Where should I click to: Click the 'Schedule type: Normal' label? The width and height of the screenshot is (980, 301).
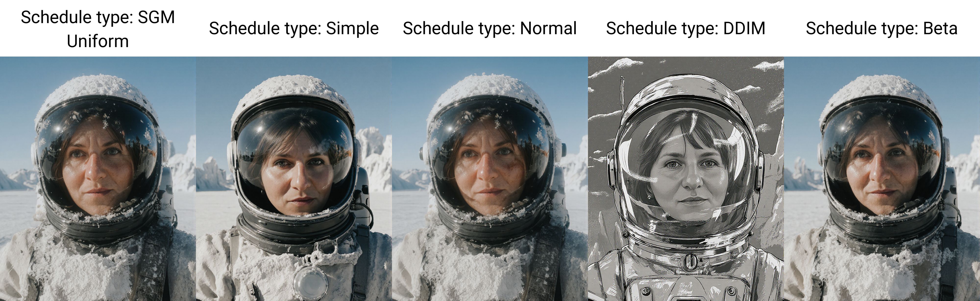[x=490, y=28]
